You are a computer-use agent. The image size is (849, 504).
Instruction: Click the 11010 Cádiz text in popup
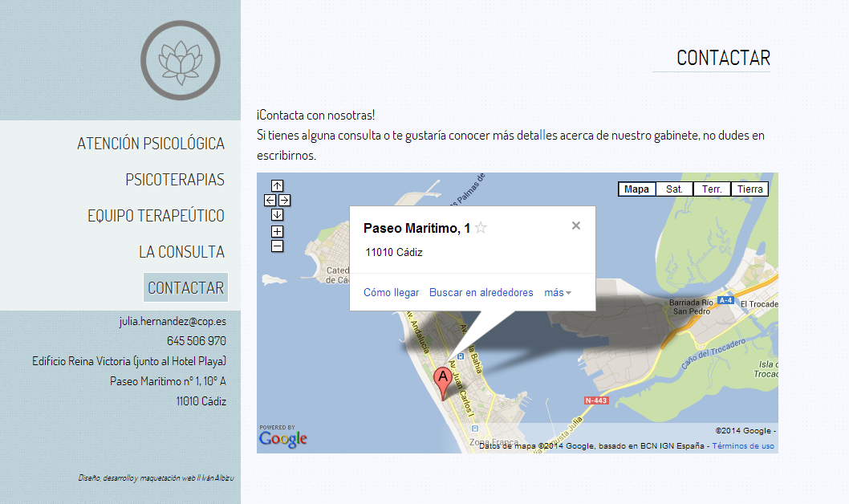click(x=394, y=252)
